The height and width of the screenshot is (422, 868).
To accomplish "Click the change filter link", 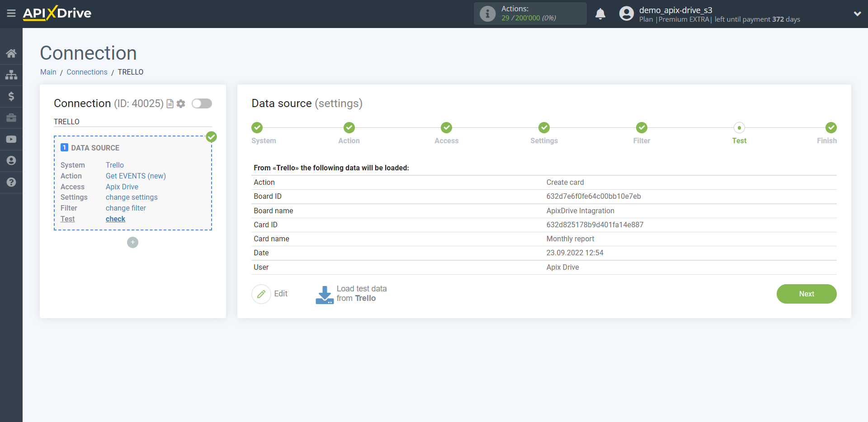I will 126,208.
